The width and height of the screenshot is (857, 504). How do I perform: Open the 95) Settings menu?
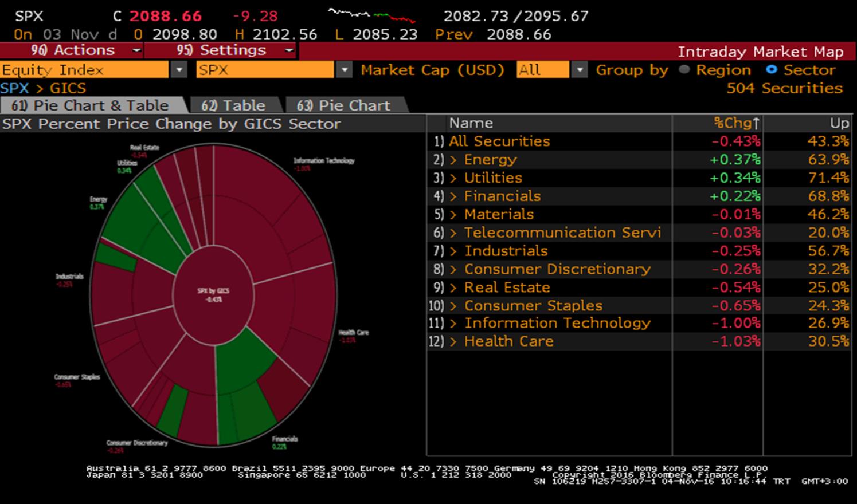[222, 50]
